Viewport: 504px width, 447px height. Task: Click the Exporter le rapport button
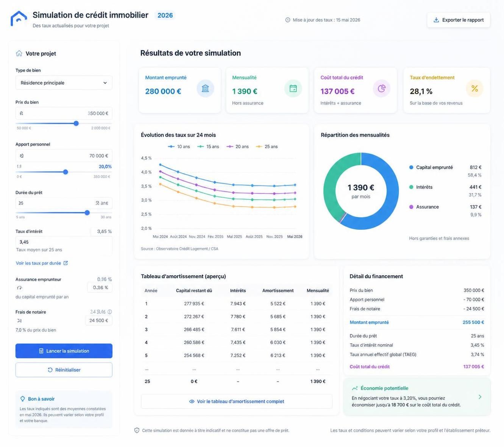(x=459, y=20)
